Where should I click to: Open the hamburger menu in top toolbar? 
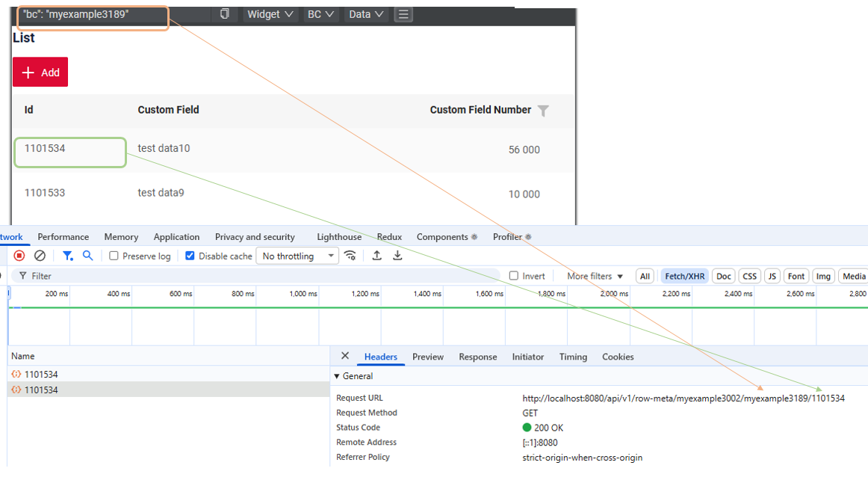(x=403, y=14)
